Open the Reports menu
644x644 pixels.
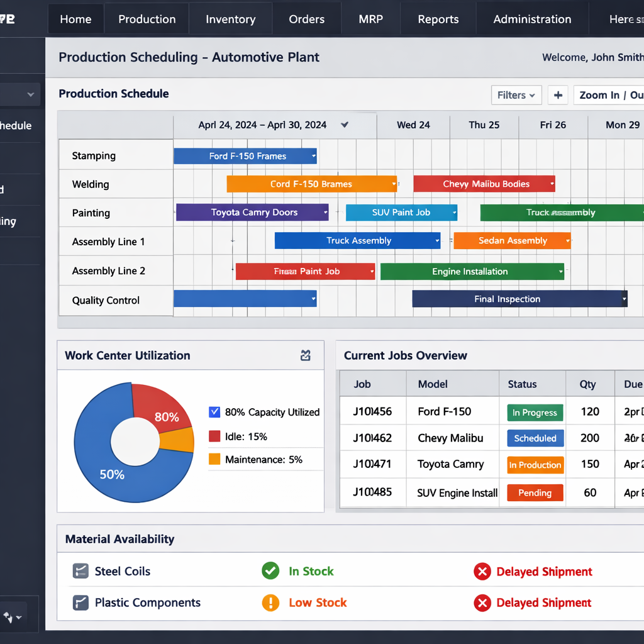(x=438, y=19)
